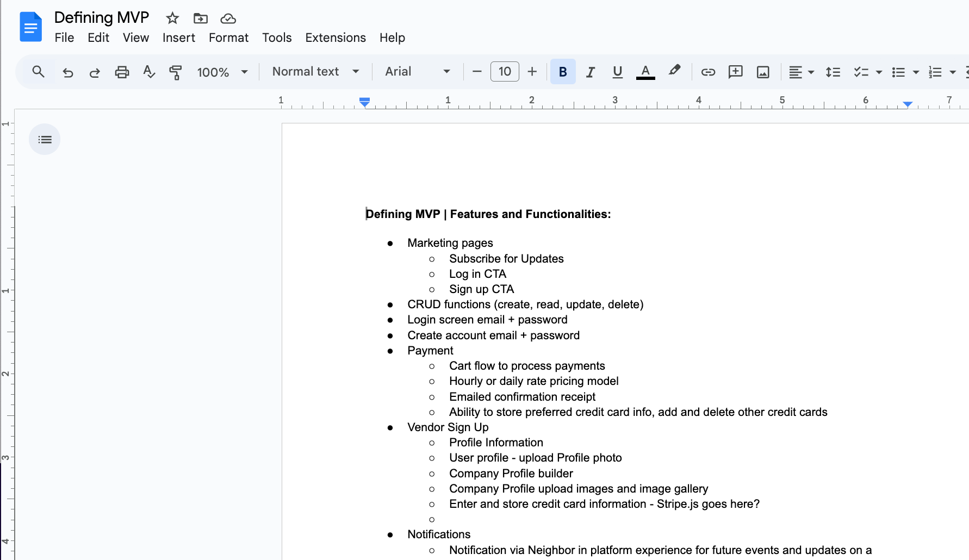Image resolution: width=969 pixels, height=560 pixels.
Task: Click 'Hourly or daily rate pricing model'
Action: pos(533,381)
